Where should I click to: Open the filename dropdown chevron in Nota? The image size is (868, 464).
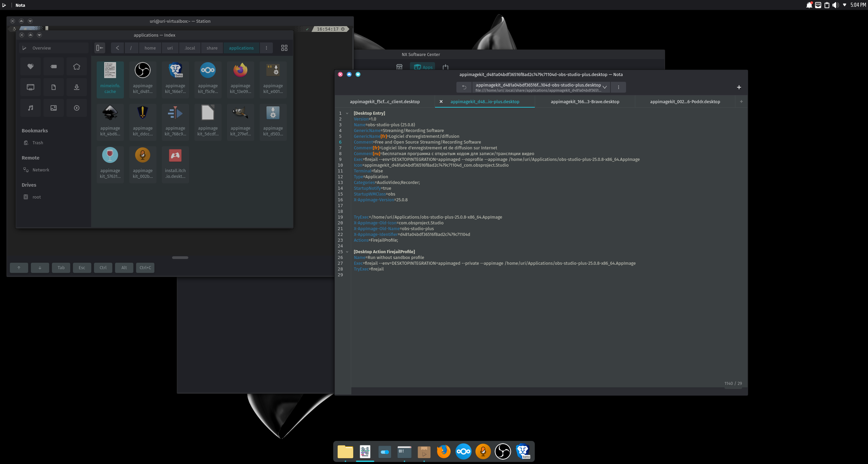coord(604,87)
